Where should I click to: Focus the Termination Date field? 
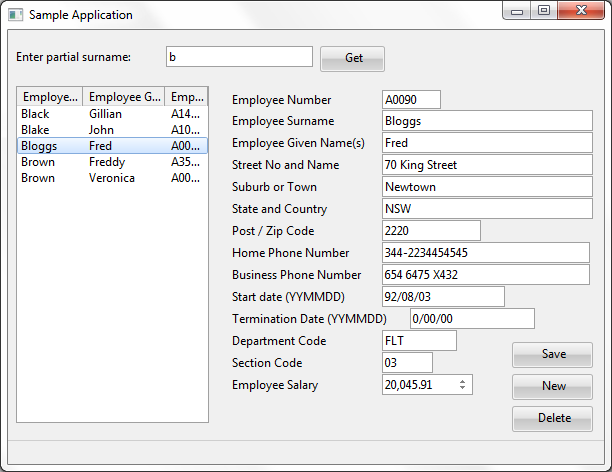pos(472,319)
